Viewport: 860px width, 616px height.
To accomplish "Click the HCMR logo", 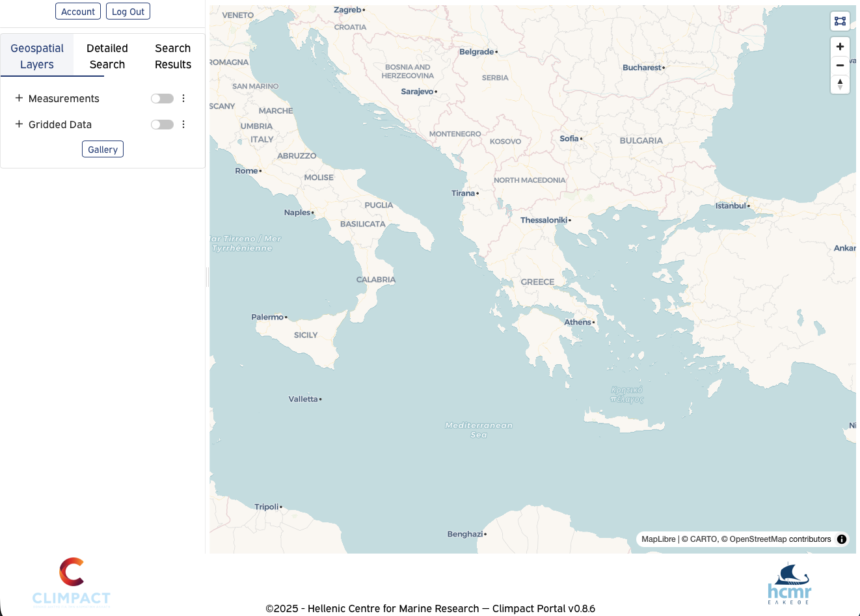I will click(x=789, y=582).
